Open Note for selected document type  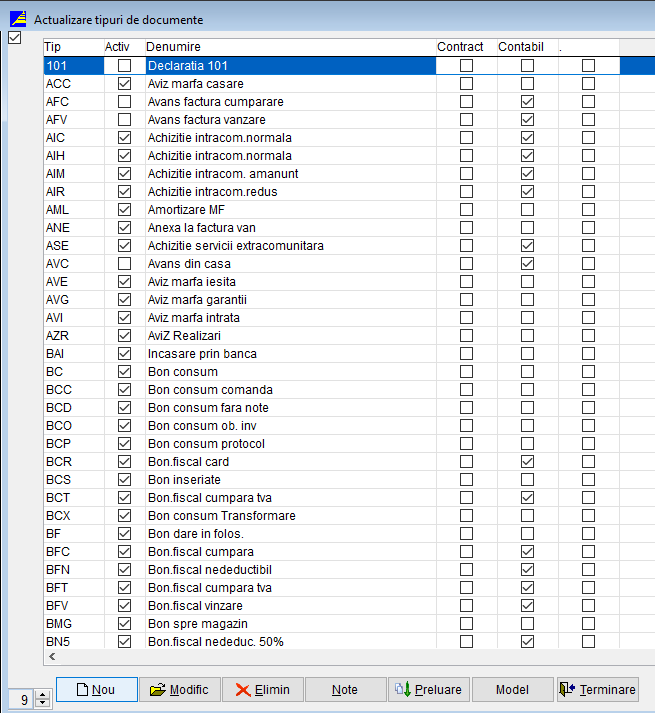pos(345,689)
